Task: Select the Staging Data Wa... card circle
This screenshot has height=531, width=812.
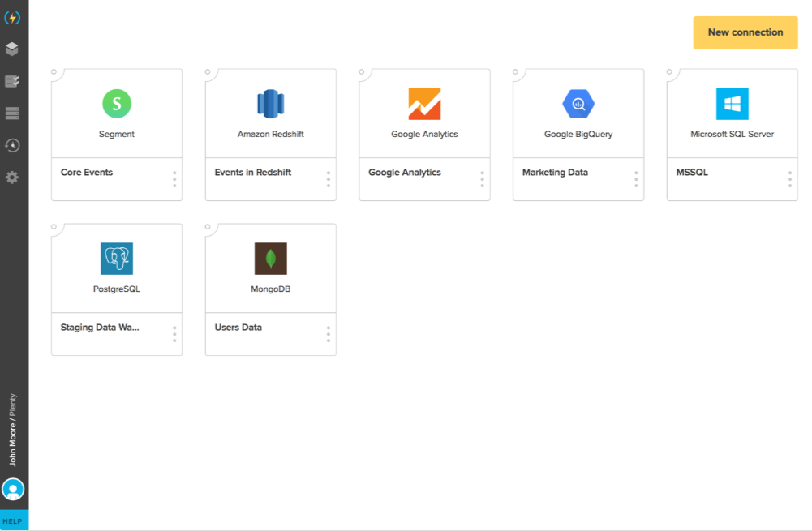Action: click(54, 227)
